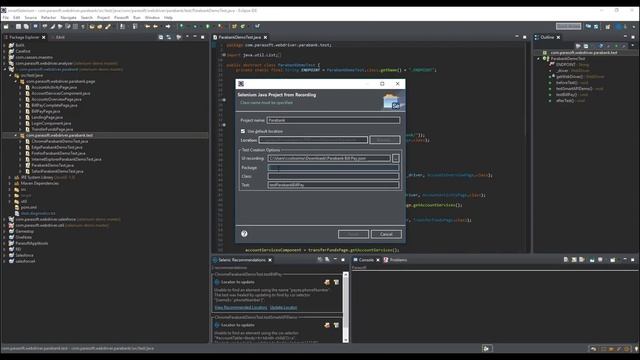Image resolution: width=640 pixels, height=360 pixels.
Task: Click the Quick Access search box
Action: point(568,26)
